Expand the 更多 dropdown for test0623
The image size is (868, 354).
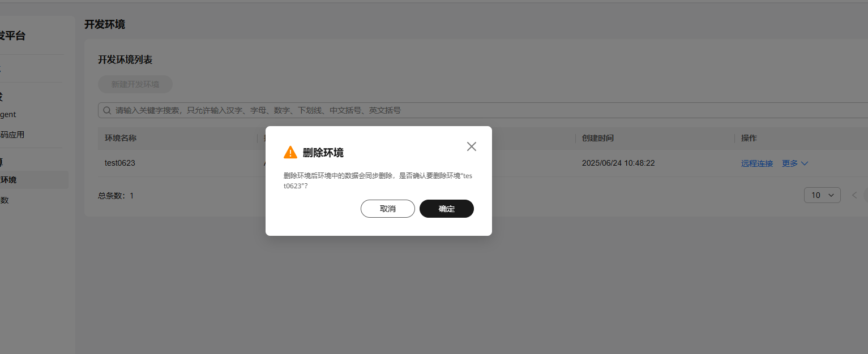click(795, 163)
